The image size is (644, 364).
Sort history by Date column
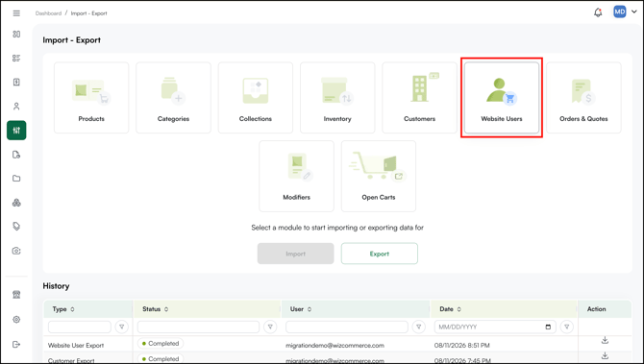[x=459, y=309]
